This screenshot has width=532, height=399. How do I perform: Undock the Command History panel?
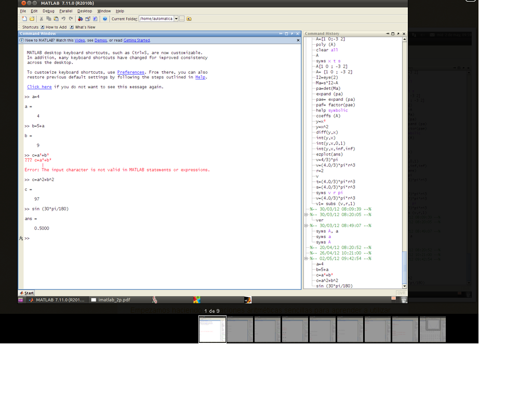pos(398,34)
